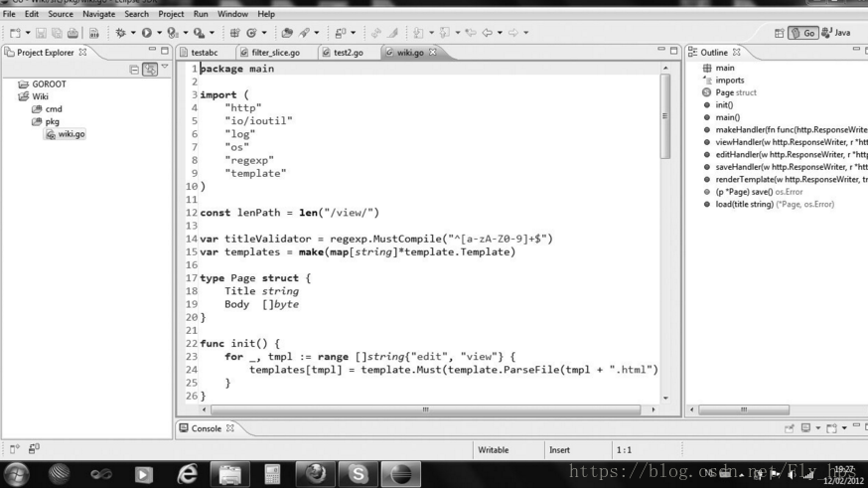Collapse All in Project Explorer
The width and height of the screenshot is (868, 491).
(x=134, y=70)
